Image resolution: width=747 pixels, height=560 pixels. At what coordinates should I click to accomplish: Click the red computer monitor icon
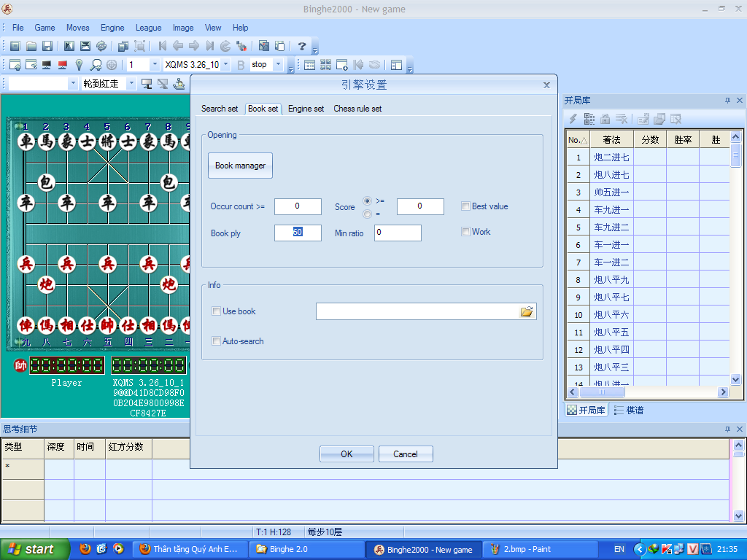point(63,65)
